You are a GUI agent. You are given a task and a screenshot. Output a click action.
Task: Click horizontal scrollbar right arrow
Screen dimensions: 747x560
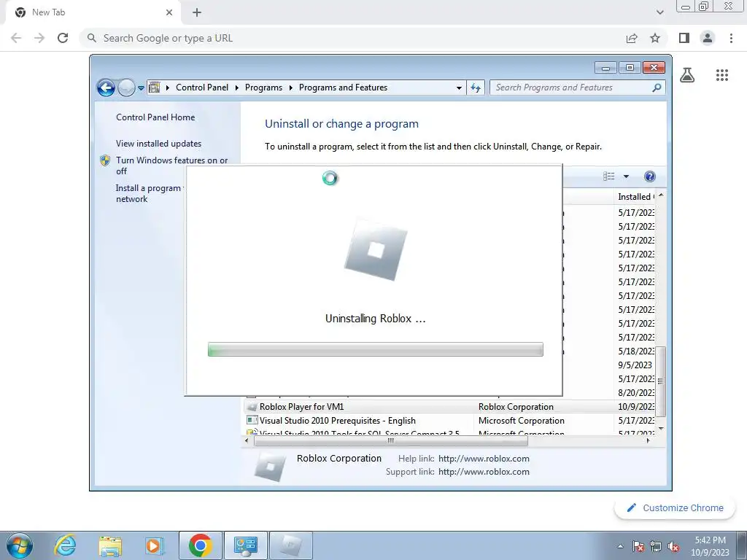[x=648, y=441]
